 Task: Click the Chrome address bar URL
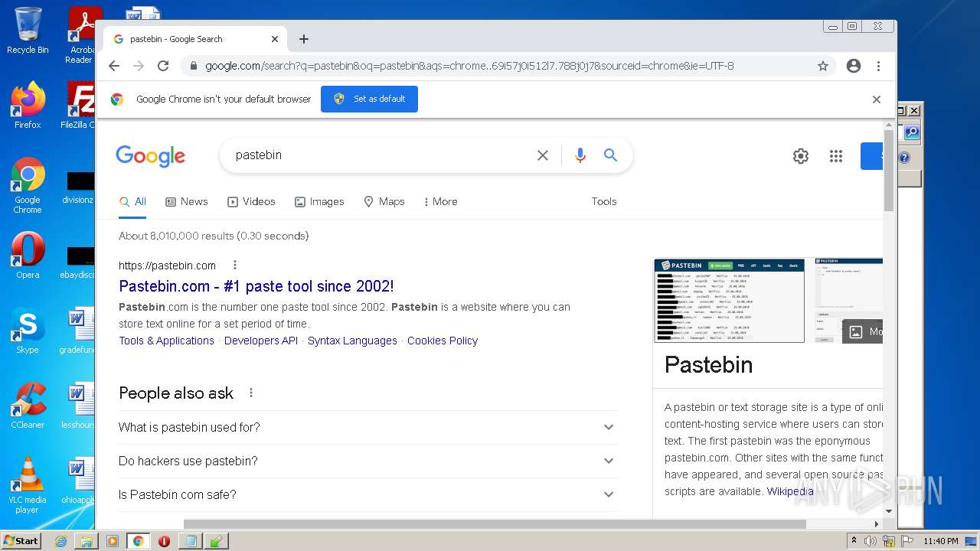coord(469,66)
